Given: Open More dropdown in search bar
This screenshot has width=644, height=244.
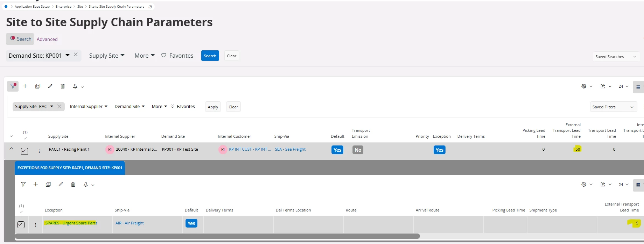Looking at the screenshot, I should pos(145,56).
